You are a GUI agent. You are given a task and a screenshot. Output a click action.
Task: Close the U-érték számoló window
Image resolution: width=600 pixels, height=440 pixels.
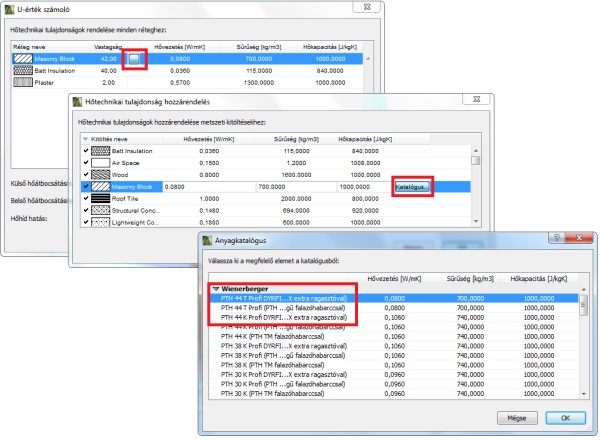coord(367,7)
